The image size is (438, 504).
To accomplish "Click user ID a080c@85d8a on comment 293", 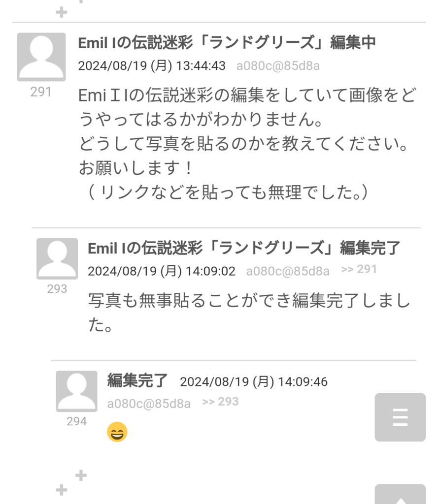I will click(288, 271).
